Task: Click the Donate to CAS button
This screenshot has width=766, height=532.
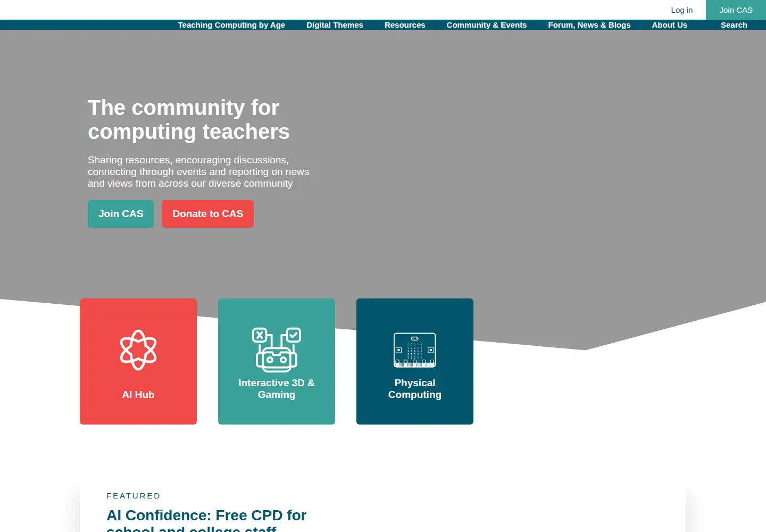Action: point(207,214)
